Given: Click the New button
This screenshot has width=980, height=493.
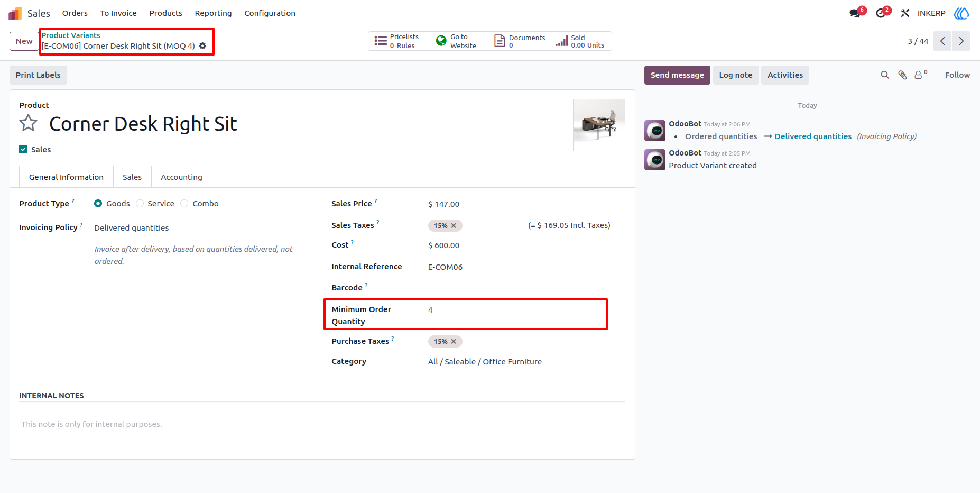Looking at the screenshot, I should (24, 41).
